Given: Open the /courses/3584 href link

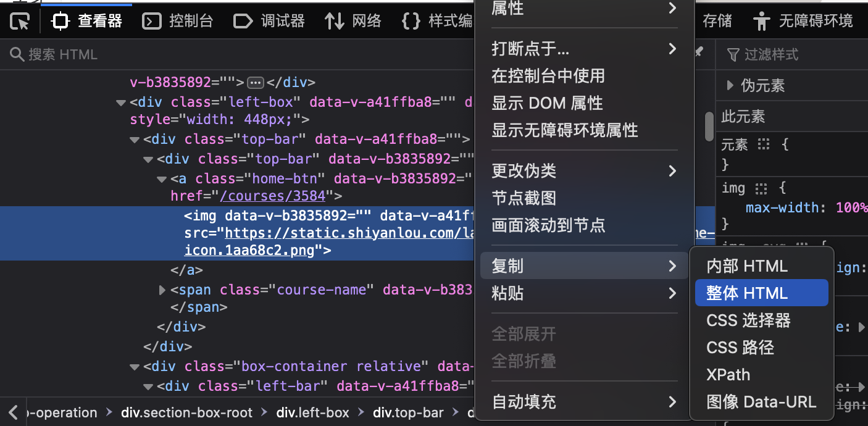Looking at the screenshot, I should click(x=273, y=196).
